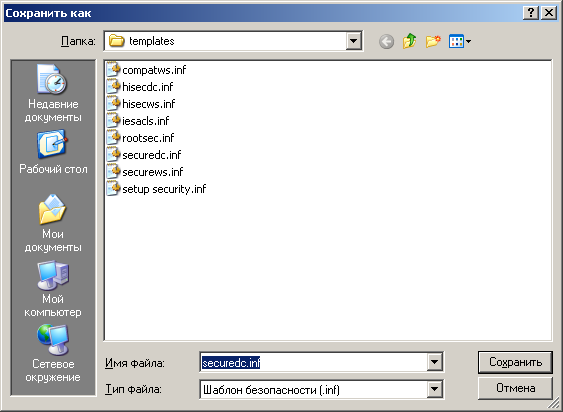Open Мои документы in the places bar
The height and width of the screenshot is (412, 563).
(53, 223)
